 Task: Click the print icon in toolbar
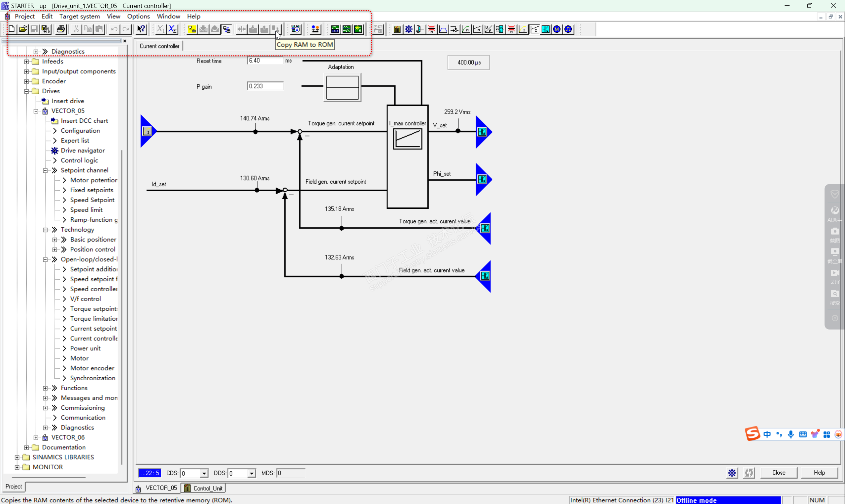pos(61,29)
